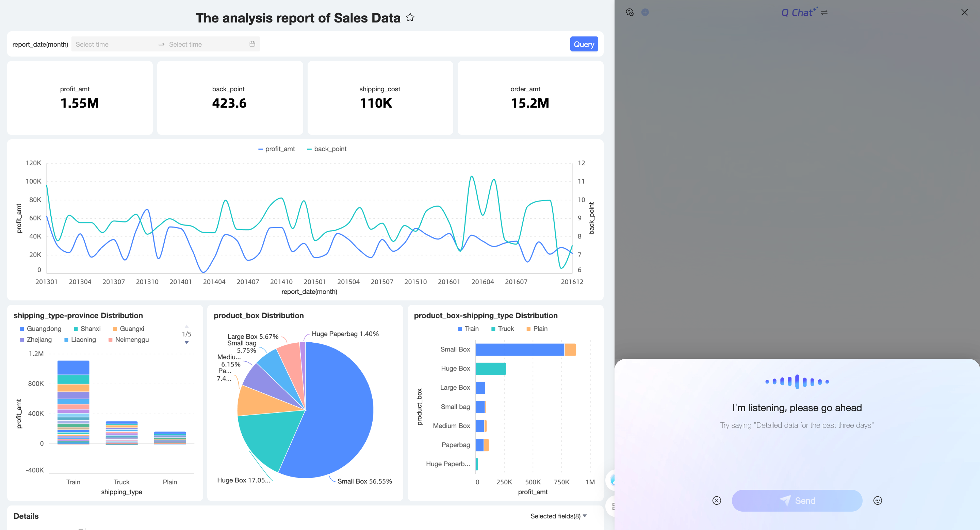Go to next legend page arrow
The width and height of the screenshot is (980, 530).
tap(186, 342)
